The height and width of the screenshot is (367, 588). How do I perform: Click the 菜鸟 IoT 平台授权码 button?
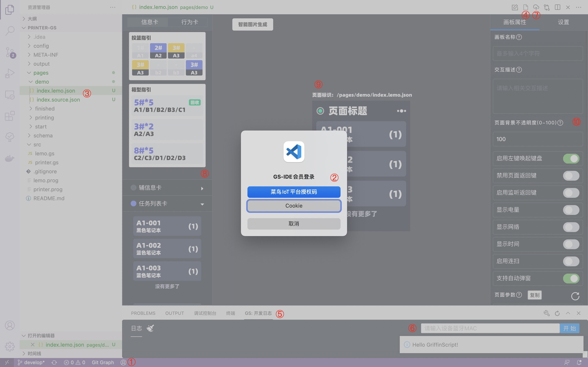click(294, 192)
